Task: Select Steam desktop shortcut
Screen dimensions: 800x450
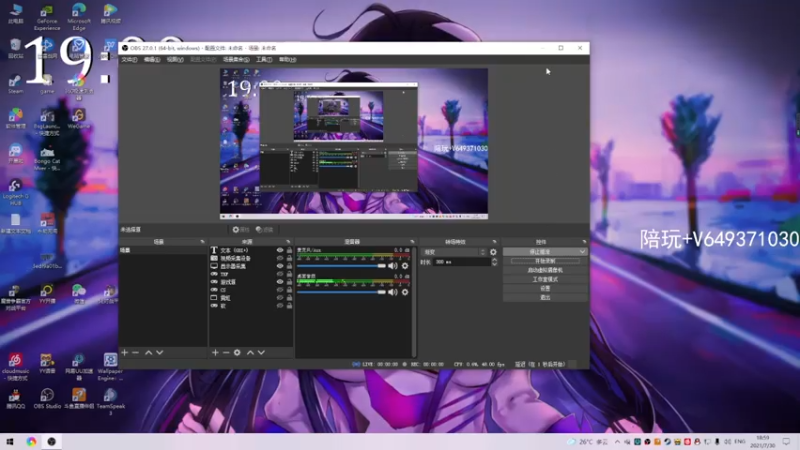Action: pos(15,84)
